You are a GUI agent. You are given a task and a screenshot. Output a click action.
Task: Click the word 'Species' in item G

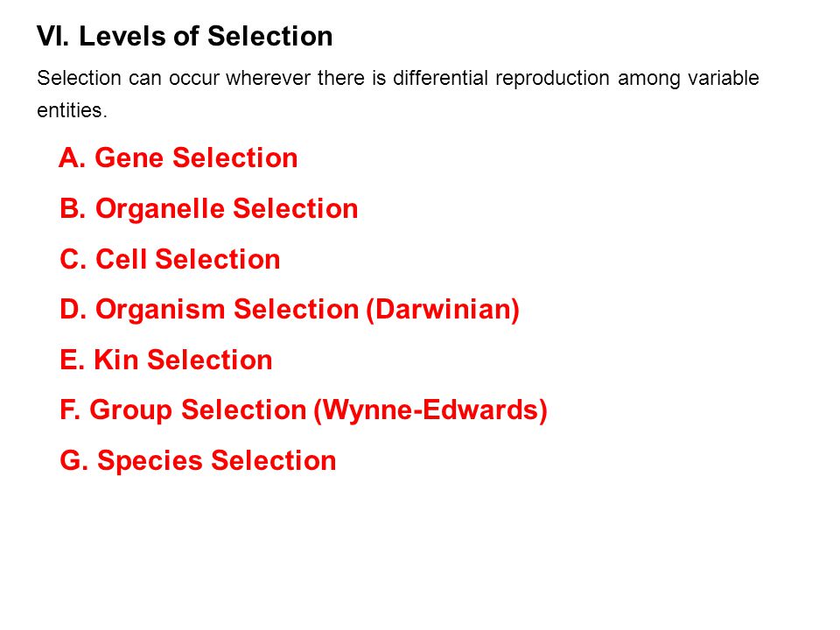coord(150,461)
